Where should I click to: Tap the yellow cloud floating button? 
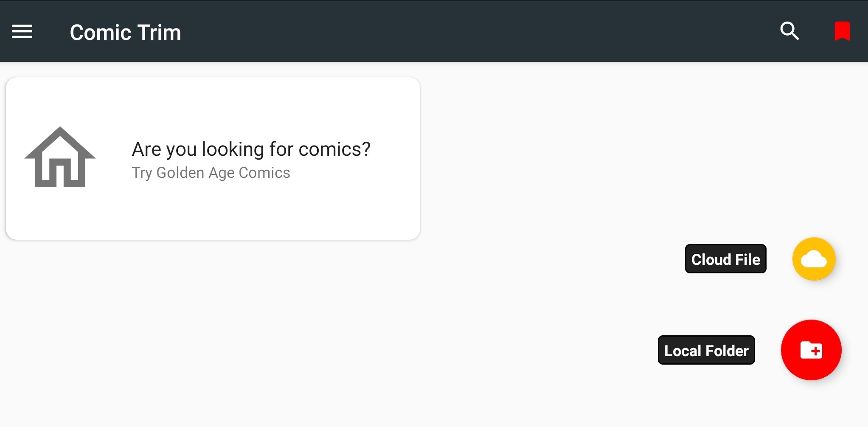(814, 259)
